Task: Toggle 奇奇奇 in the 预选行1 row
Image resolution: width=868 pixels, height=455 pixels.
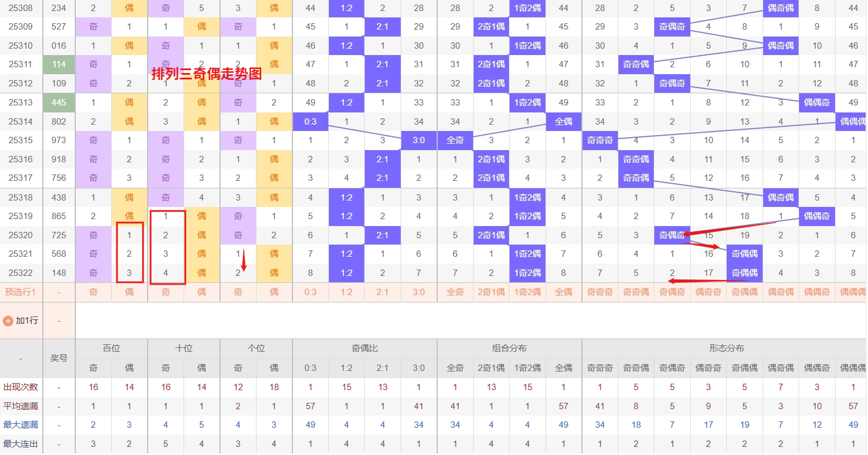Action: coord(600,292)
